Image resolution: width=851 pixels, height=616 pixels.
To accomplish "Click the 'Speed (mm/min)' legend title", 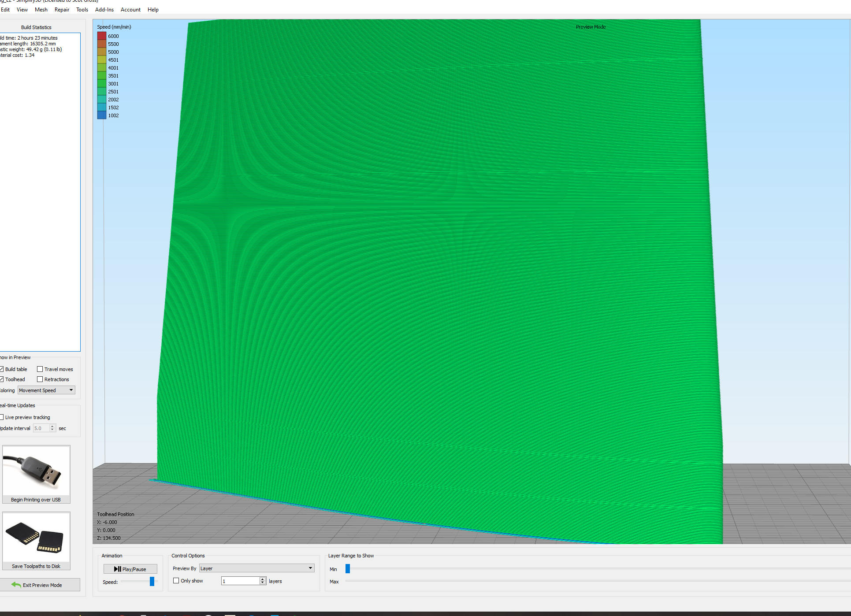I will (114, 27).
